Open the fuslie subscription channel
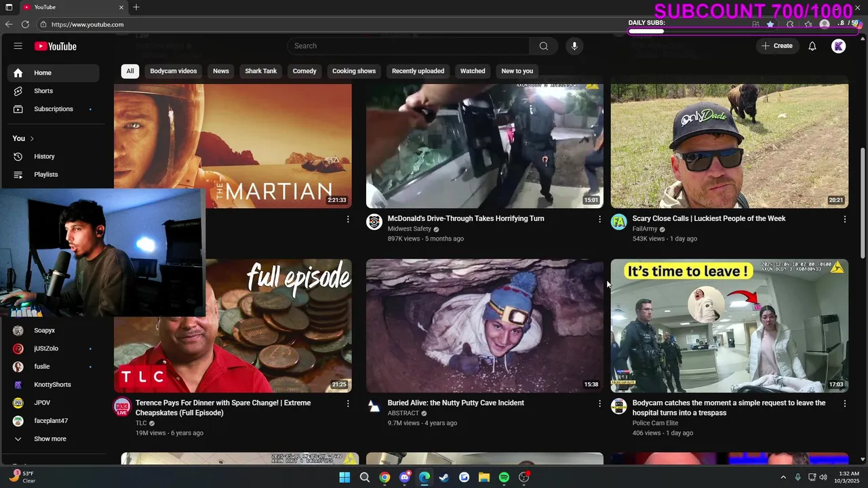868x488 pixels. (54, 367)
